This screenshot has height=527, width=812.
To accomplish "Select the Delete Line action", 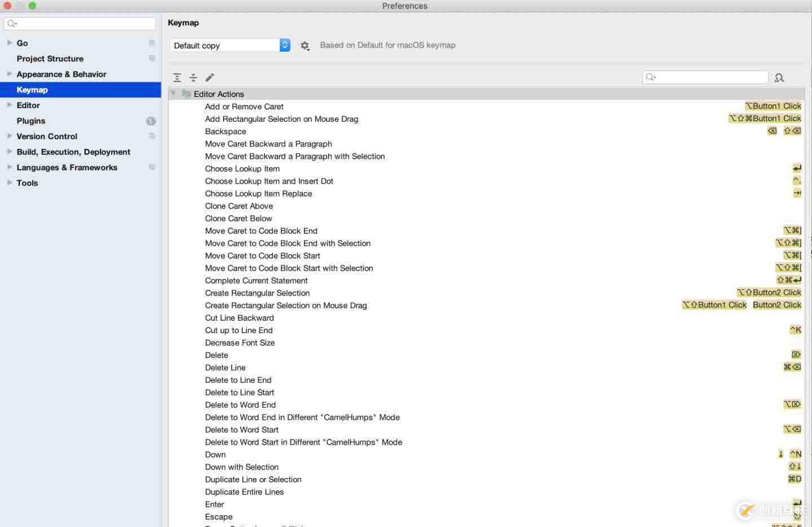I will point(226,367).
